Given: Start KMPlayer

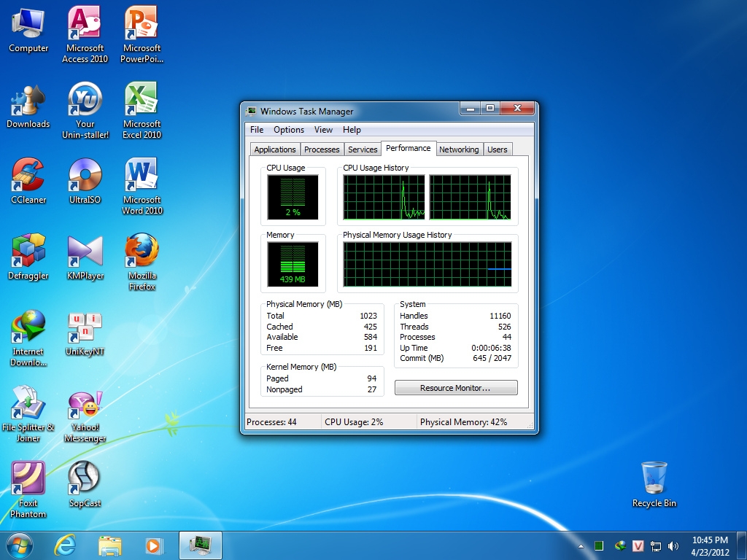Looking at the screenshot, I should (x=84, y=253).
